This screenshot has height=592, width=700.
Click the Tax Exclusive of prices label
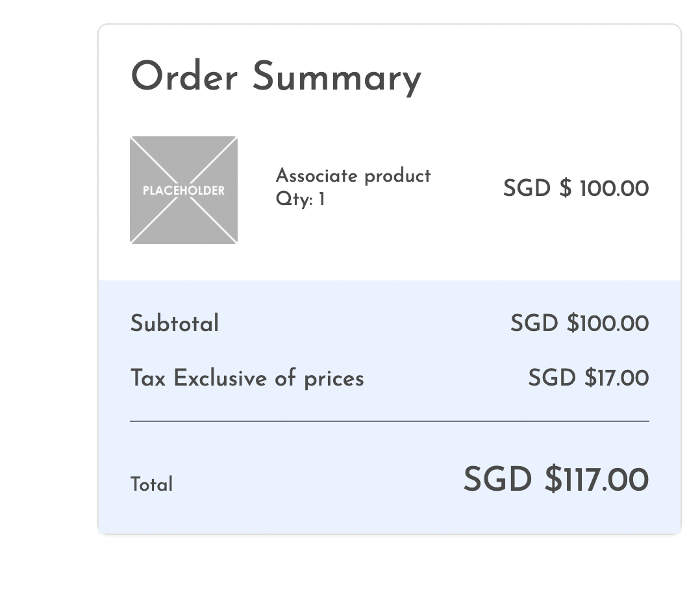click(x=247, y=378)
